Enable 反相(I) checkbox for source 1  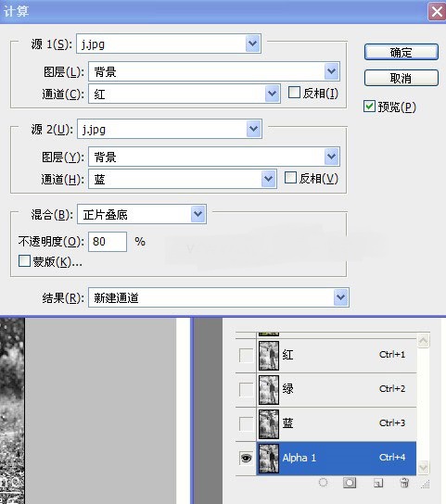point(294,93)
